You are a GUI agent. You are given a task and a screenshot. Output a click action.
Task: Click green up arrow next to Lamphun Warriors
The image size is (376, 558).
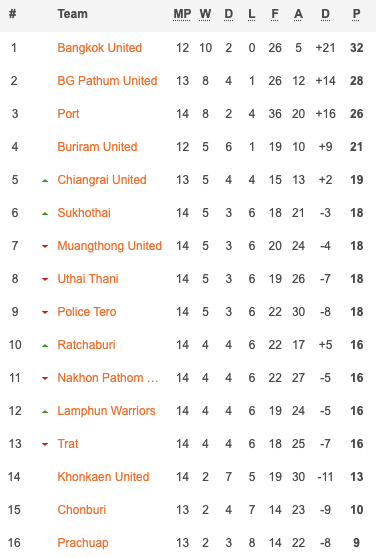(45, 412)
